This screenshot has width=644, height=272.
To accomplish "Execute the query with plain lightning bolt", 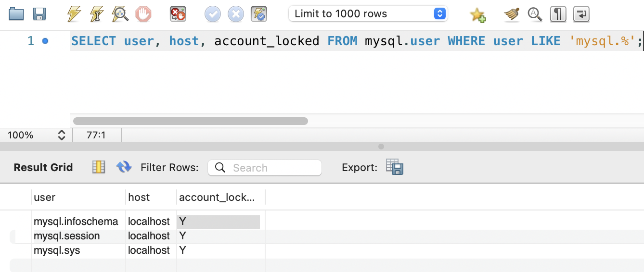I will pyautogui.click(x=74, y=14).
